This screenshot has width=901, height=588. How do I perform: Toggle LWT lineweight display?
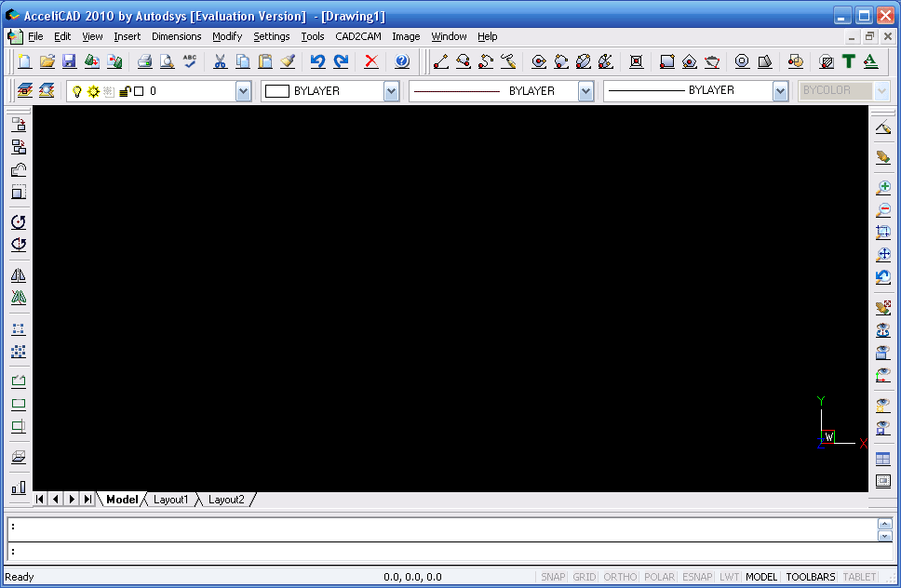point(729,577)
